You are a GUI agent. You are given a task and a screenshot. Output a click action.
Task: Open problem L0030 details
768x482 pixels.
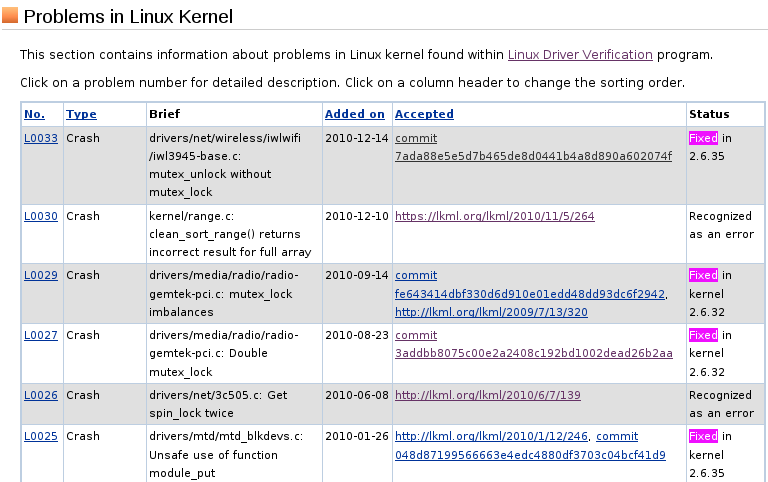[x=41, y=216]
